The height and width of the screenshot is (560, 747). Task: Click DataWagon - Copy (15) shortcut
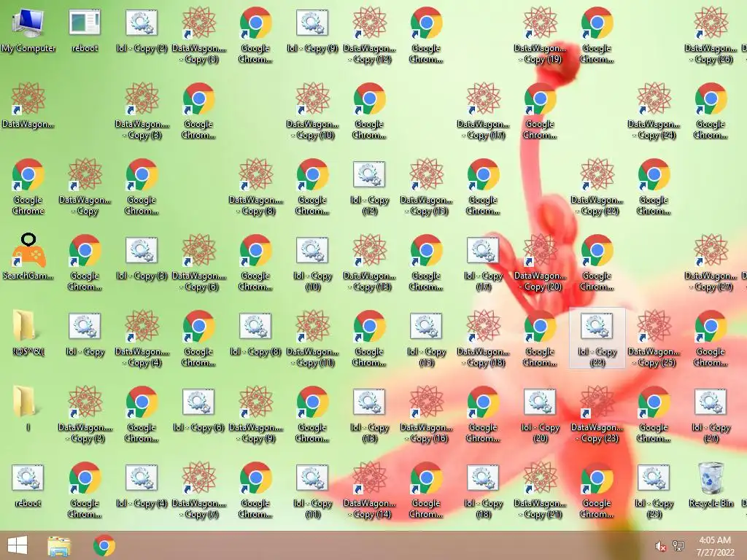tap(426, 187)
